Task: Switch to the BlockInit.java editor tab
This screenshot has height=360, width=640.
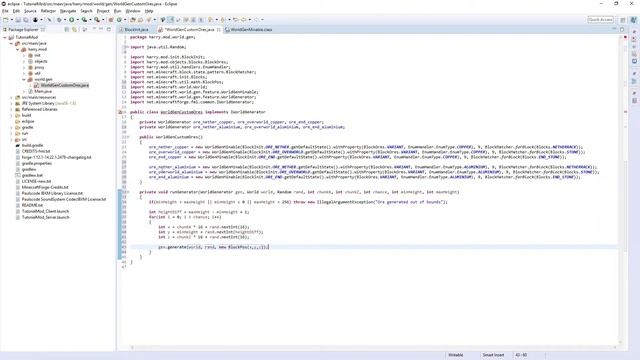Action: 136,29
